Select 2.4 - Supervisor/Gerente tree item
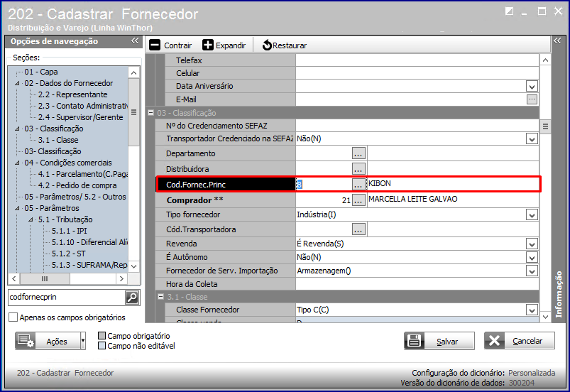The width and height of the screenshot is (570, 392). (x=80, y=117)
